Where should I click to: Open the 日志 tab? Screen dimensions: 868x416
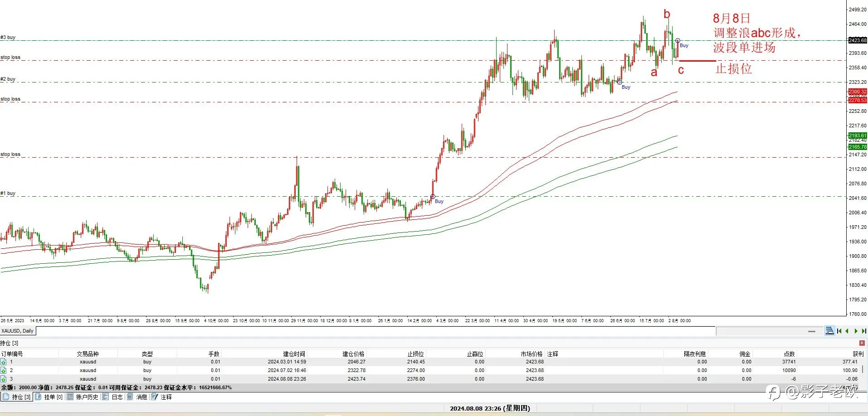tap(112, 397)
